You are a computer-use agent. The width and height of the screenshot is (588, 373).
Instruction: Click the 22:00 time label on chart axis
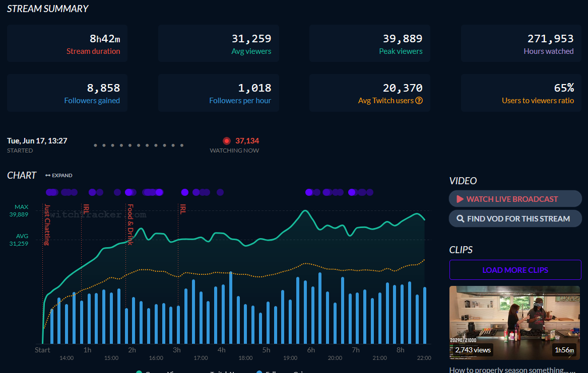click(424, 358)
